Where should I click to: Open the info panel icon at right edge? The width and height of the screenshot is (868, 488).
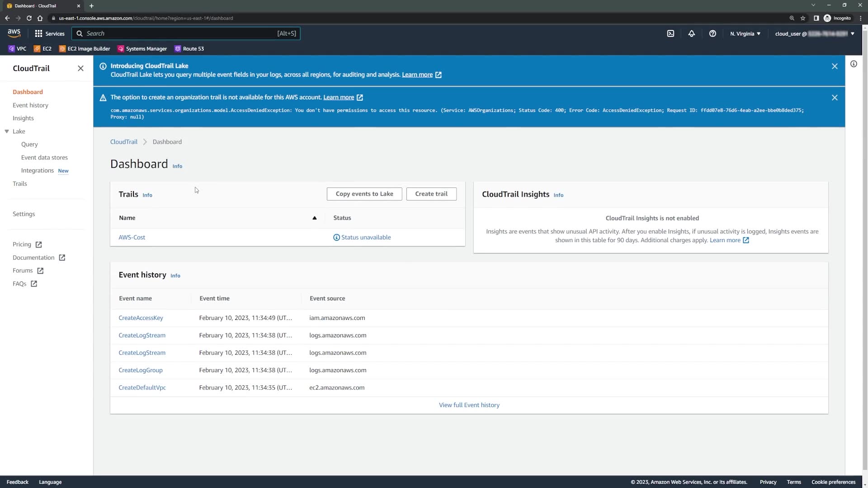point(854,64)
